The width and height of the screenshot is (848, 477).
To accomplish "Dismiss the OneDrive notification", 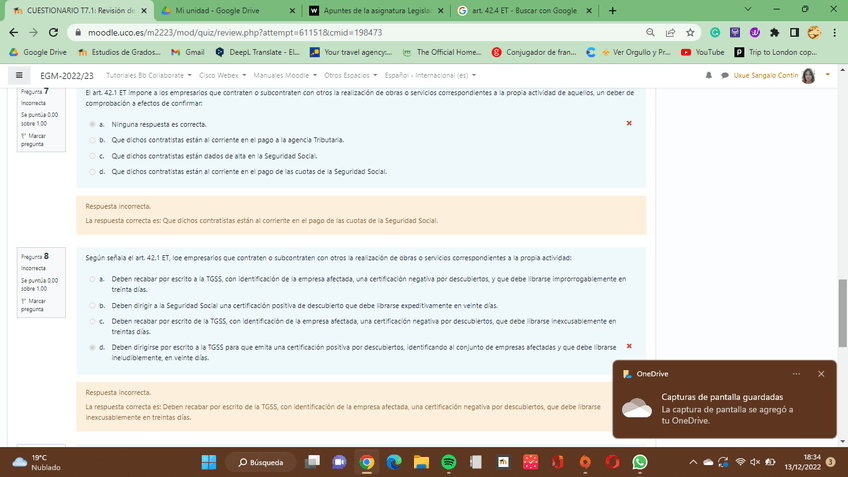I will click(x=821, y=374).
